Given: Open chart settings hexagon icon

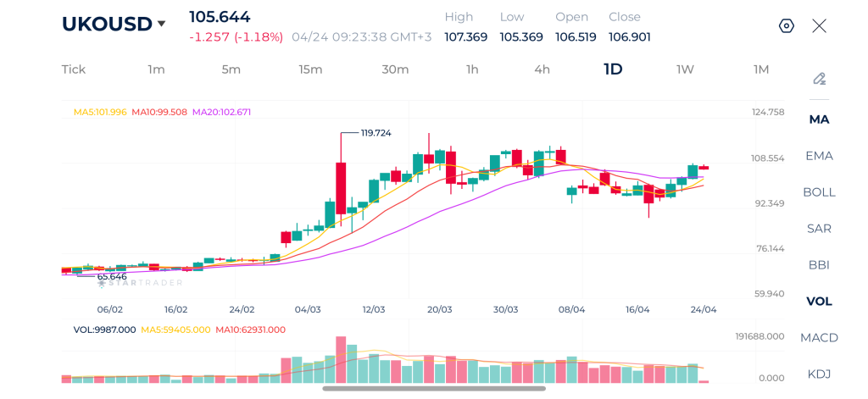Looking at the screenshot, I should click(786, 25).
